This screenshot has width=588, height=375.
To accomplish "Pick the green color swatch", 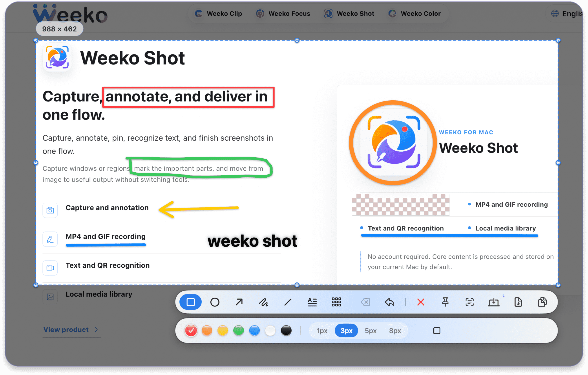I will click(239, 331).
